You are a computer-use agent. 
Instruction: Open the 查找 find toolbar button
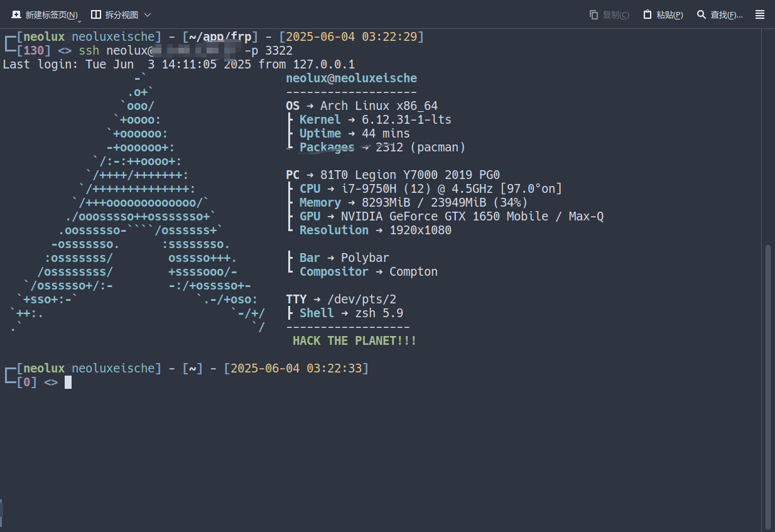[x=720, y=14]
